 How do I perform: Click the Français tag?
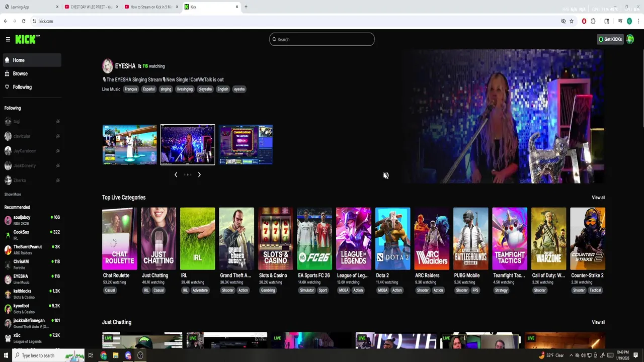131,89
